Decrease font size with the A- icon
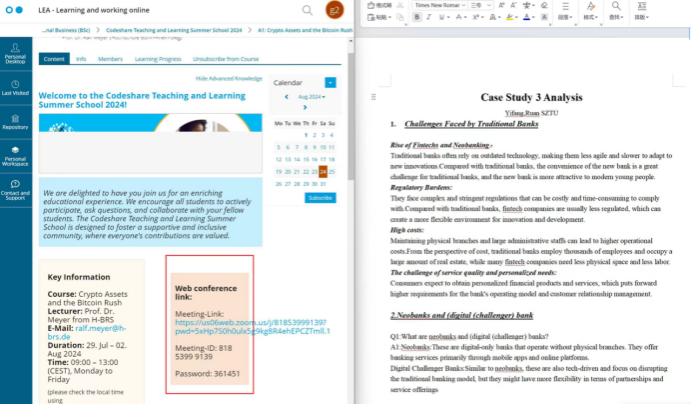The height and width of the screenshot is (404, 692). point(513,5)
